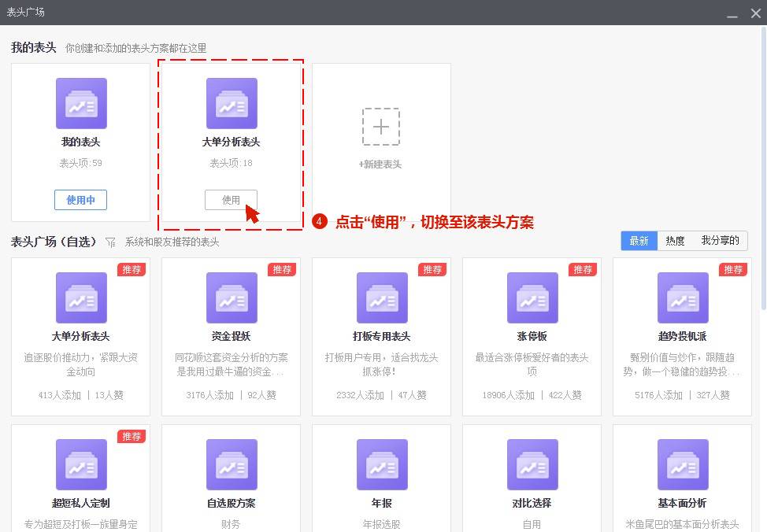Click 18906人添加 count on 涨停板 card

point(508,395)
